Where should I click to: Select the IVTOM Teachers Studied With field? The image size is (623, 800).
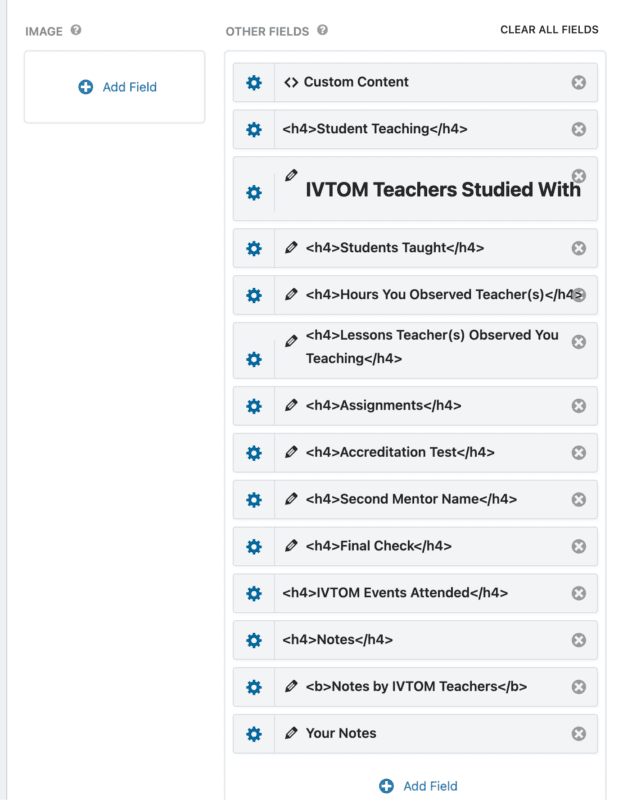(442, 189)
